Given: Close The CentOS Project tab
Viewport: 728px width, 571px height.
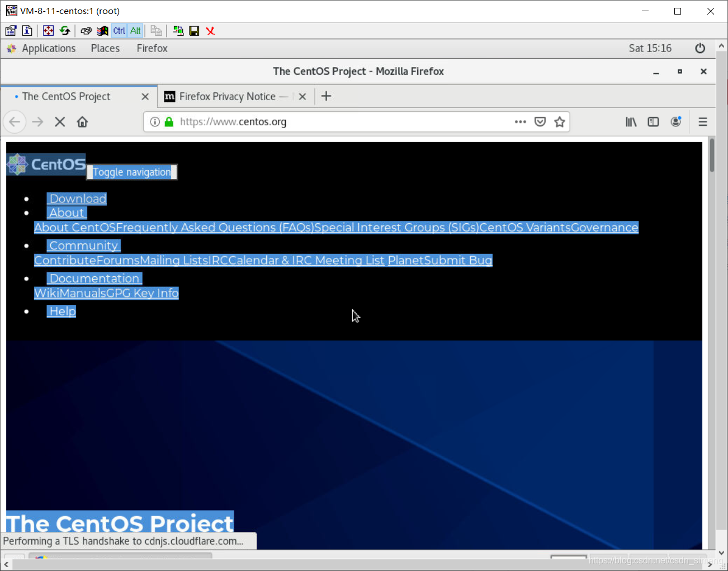Looking at the screenshot, I should point(145,97).
